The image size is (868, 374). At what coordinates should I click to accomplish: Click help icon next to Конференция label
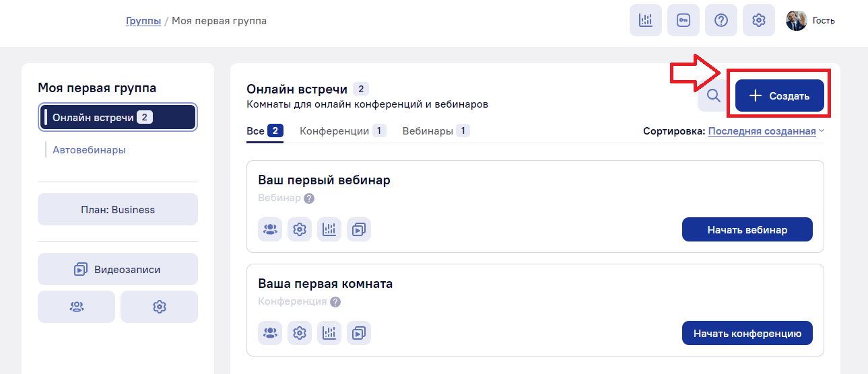click(335, 302)
